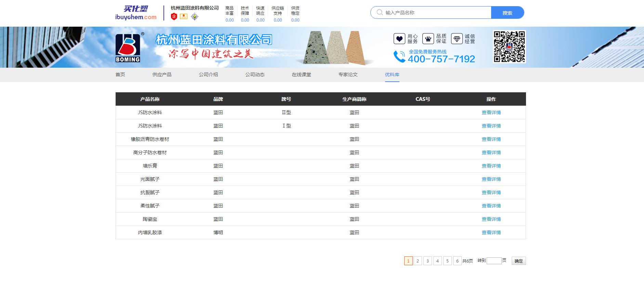The height and width of the screenshot is (295, 644).
Task: Click company name 杭州蓝田涂料有限公司 in header
Action: pyautogui.click(x=195, y=8)
